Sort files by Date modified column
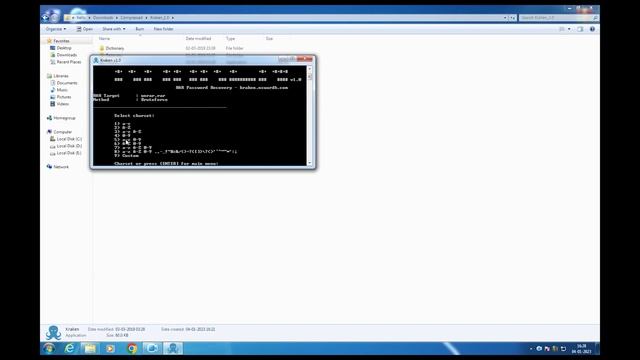640x360 pixels. click(x=198, y=38)
